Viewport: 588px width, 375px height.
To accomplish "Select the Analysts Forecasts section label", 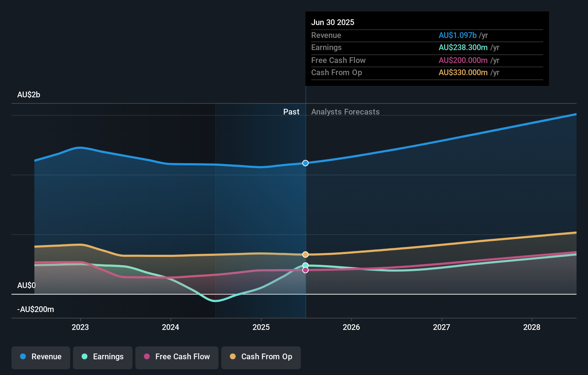I will (345, 112).
